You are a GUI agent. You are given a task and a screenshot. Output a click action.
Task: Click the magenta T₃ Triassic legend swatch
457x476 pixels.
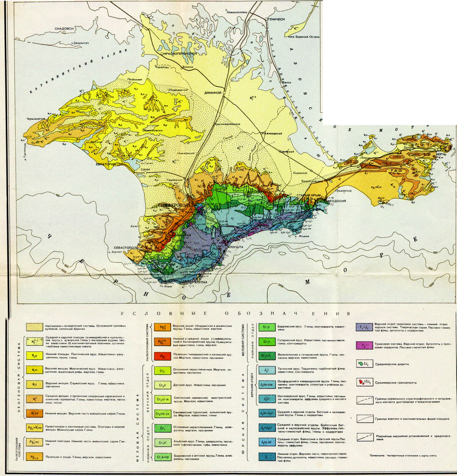(365, 345)
